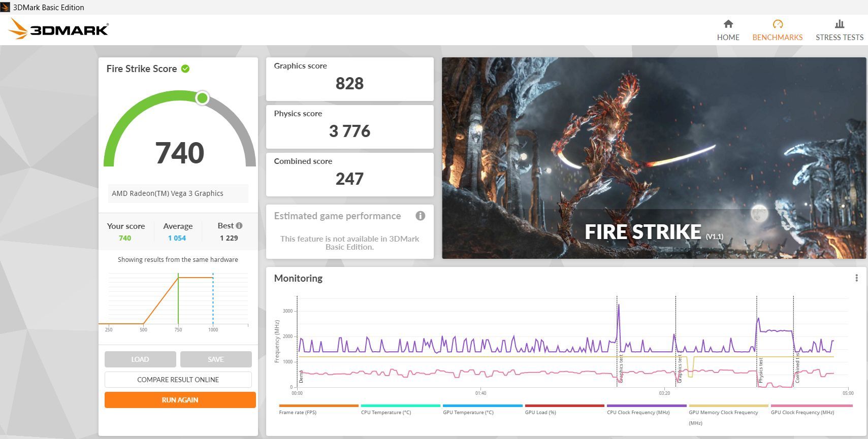The image size is (868, 439).
Task: Click the Graphics score value 828
Action: (x=349, y=83)
